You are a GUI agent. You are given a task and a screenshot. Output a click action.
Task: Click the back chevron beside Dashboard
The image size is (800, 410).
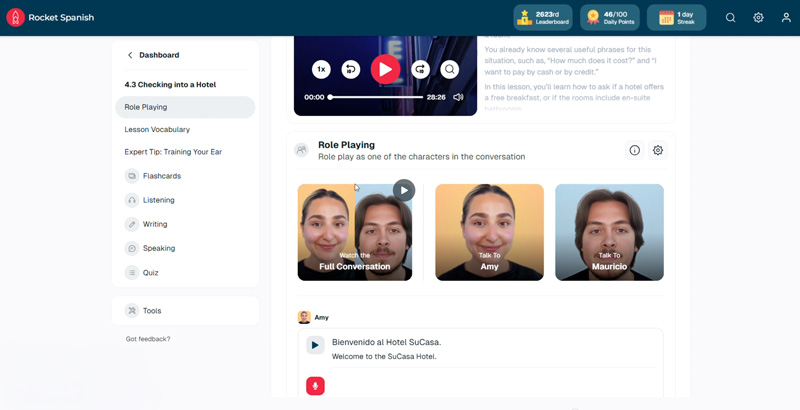tap(130, 55)
